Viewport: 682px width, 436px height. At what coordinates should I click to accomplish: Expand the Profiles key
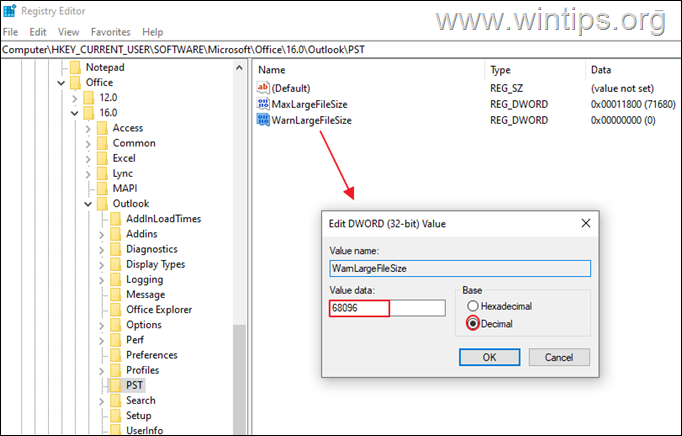[x=101, y=371]
